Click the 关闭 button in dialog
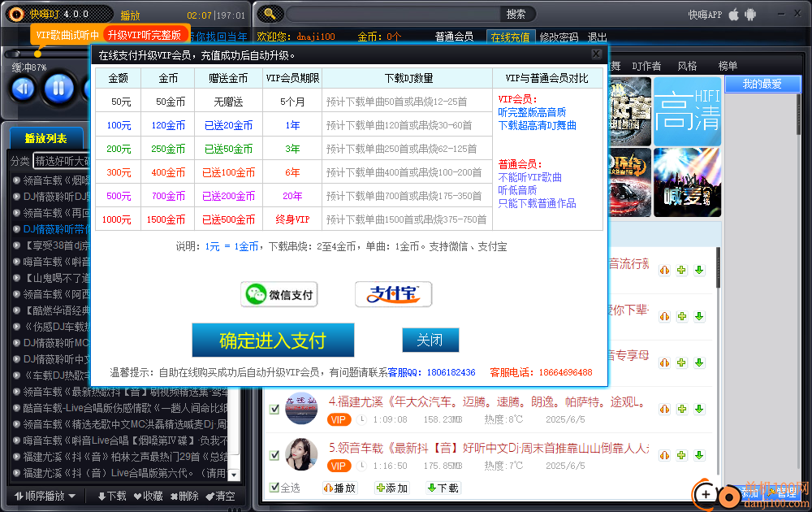Screen dimensions: 812x512 pos(430,340)
